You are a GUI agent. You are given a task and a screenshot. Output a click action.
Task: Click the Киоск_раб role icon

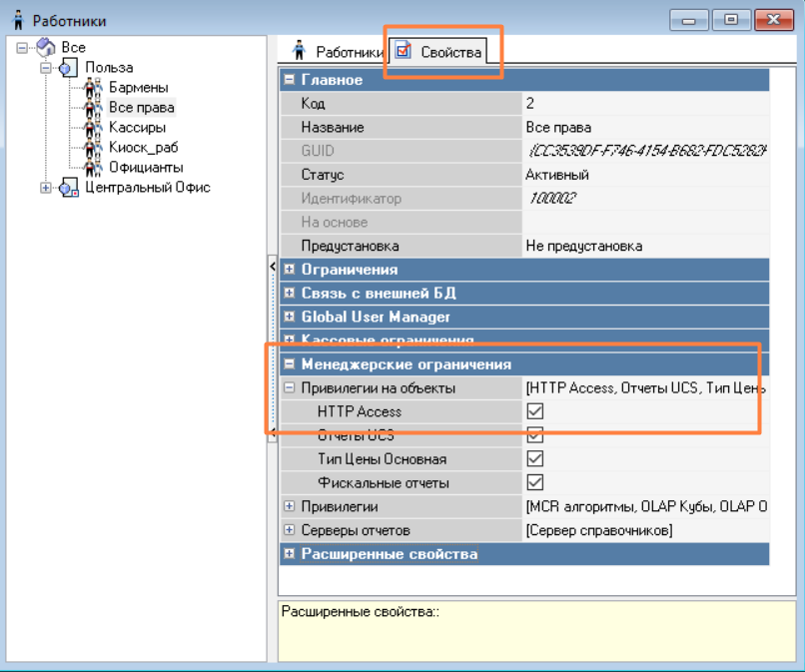coord(93,148)
